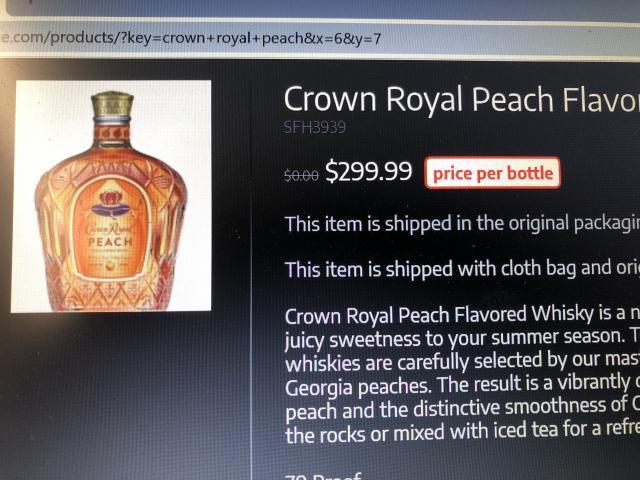640x480 pixels.
Task: Click the PEACH text on the bottle label
Action: tap(110, 242)
